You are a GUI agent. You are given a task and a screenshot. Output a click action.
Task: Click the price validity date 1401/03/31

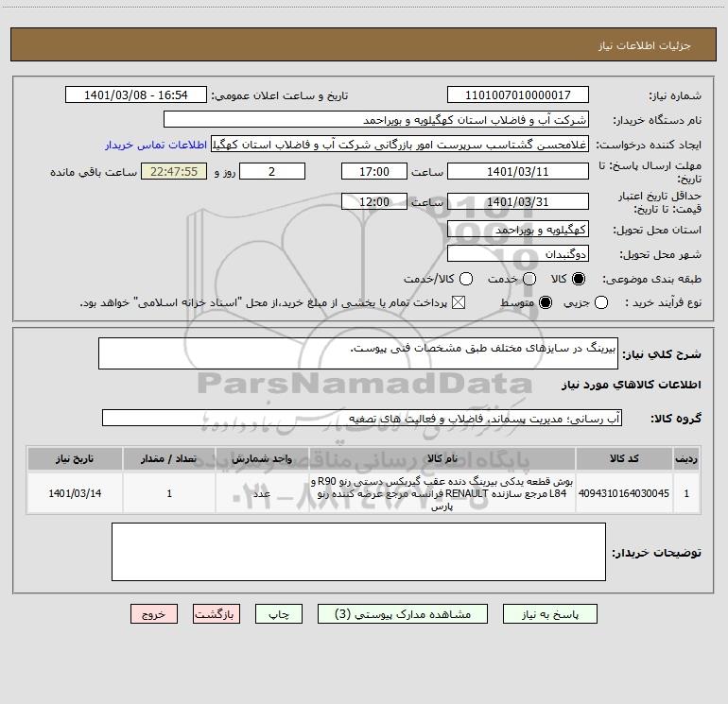[518, 201]
